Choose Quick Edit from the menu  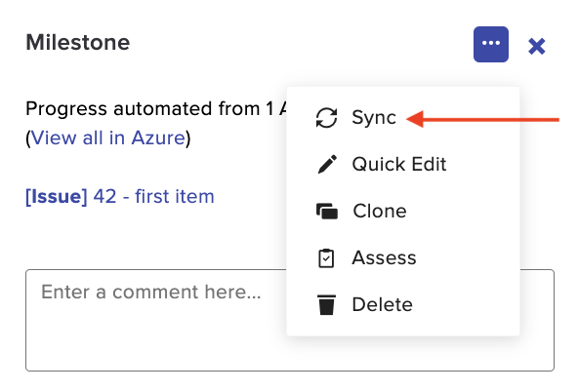[x=399, y=165]
